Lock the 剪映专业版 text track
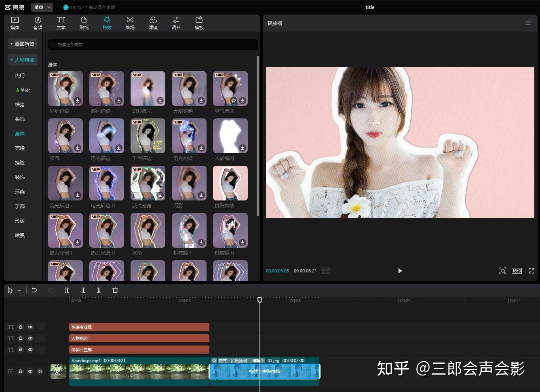Screen dimensions: 540x392 pyautogui.click(x=21, y=327)
